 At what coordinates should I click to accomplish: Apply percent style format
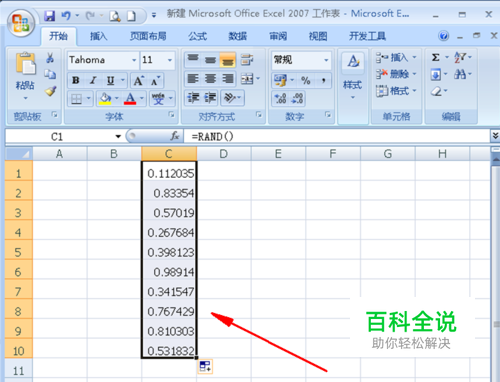tap(306, 80)
